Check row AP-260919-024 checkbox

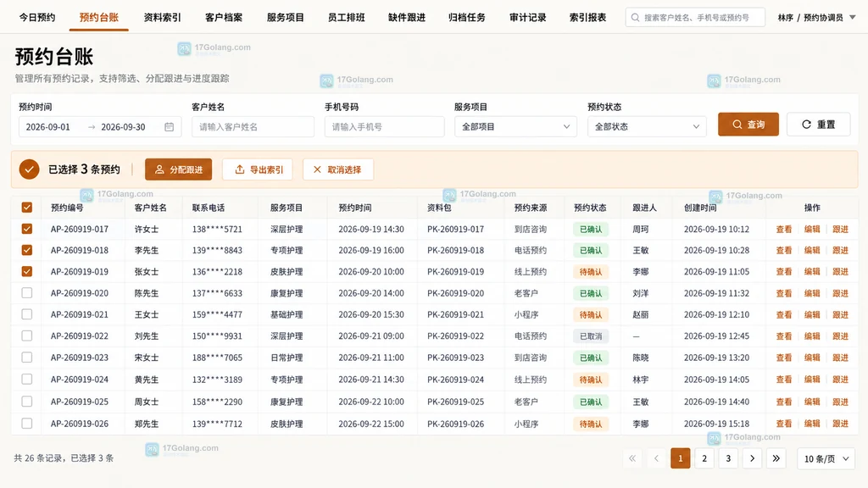(x=26, y=379)
